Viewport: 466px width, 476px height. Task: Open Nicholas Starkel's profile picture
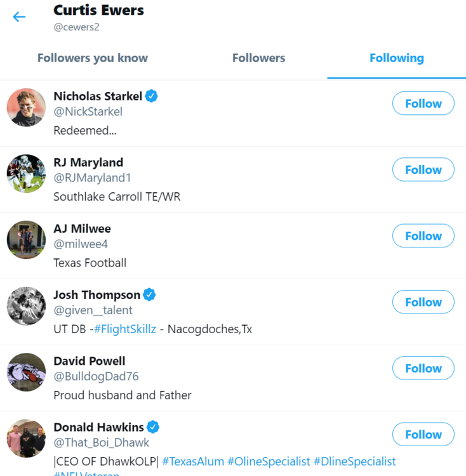coord(26,107)
